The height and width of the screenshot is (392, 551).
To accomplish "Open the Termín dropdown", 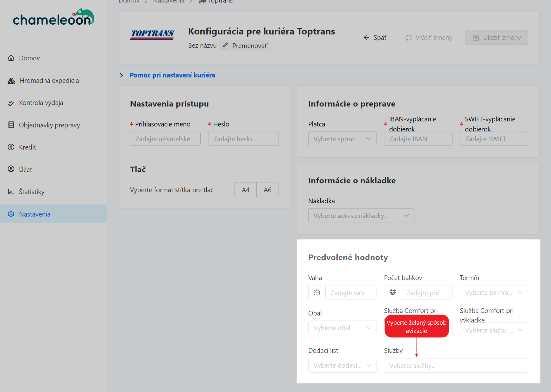I will pos(494,292).
